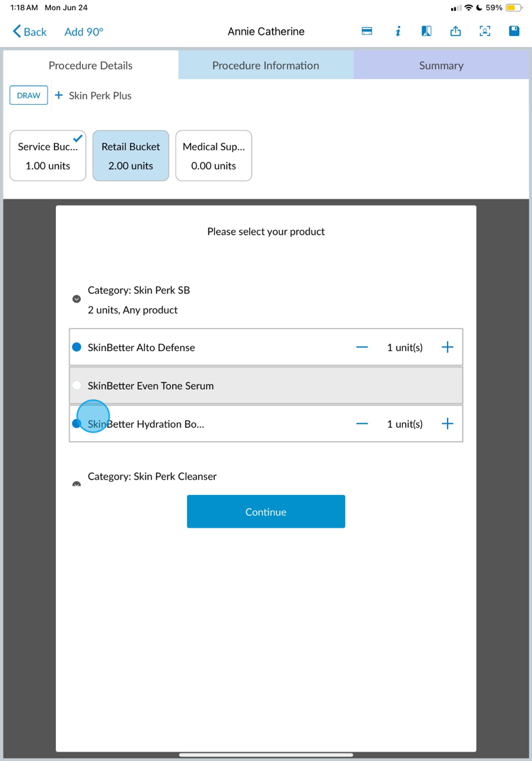Switch to Procedure Details tab
532x761 pixels.
click(x=90, y=65)
